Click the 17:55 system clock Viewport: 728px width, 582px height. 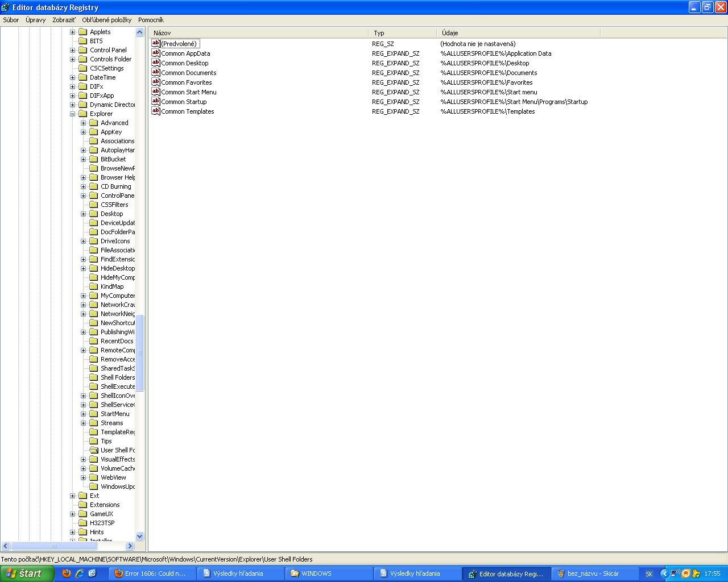tap(712, 574)
